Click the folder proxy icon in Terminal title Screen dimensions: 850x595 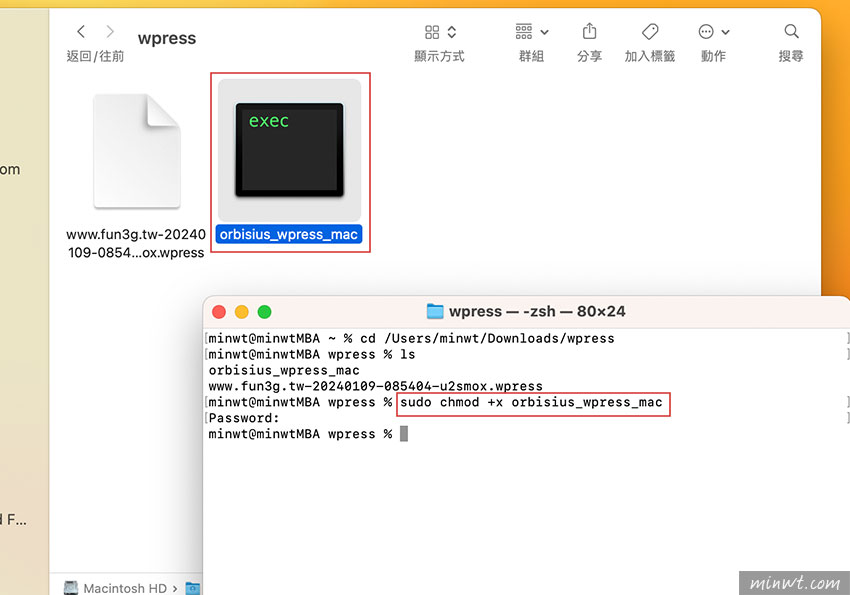click(x=435, y=312)
